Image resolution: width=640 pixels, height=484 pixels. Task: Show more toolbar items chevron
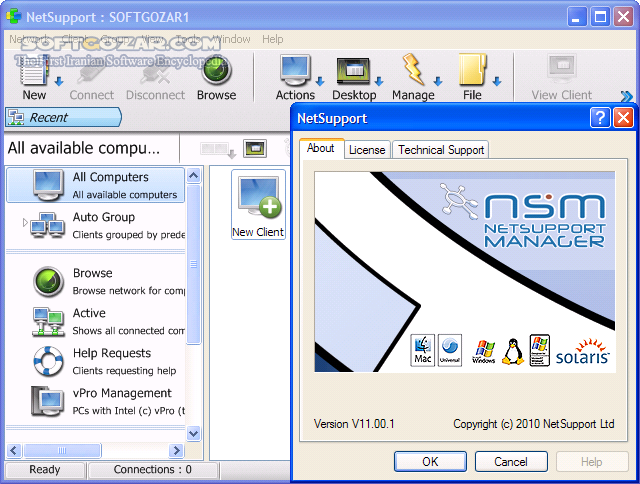tap(627, 97)
